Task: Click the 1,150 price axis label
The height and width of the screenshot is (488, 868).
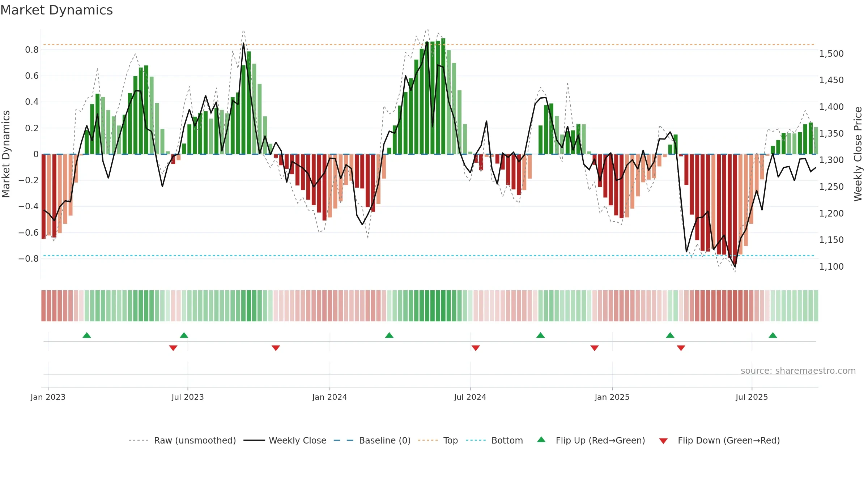Action: coord(831,240)
